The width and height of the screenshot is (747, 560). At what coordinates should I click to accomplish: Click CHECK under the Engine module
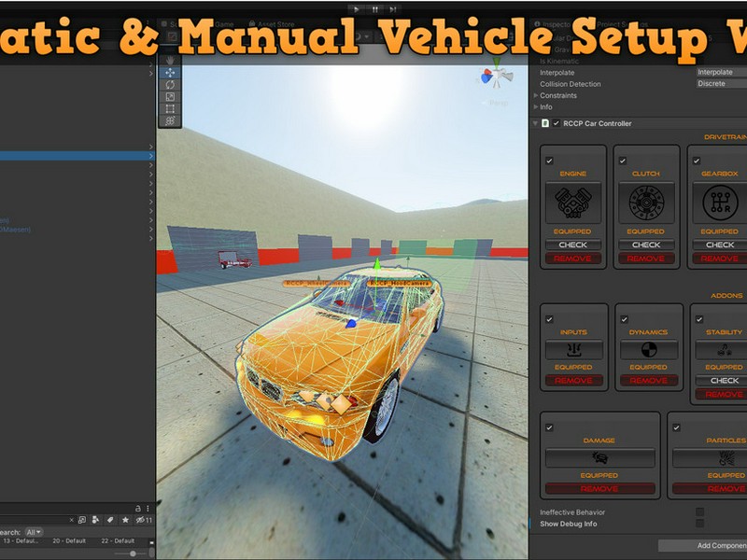pyautogui.click(x=573, y=245)
